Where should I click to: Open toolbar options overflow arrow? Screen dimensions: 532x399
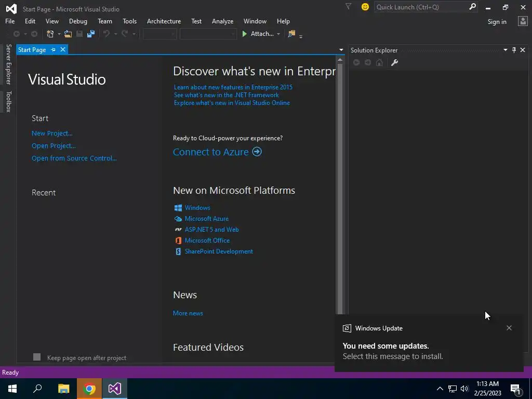tap(301, 36)
